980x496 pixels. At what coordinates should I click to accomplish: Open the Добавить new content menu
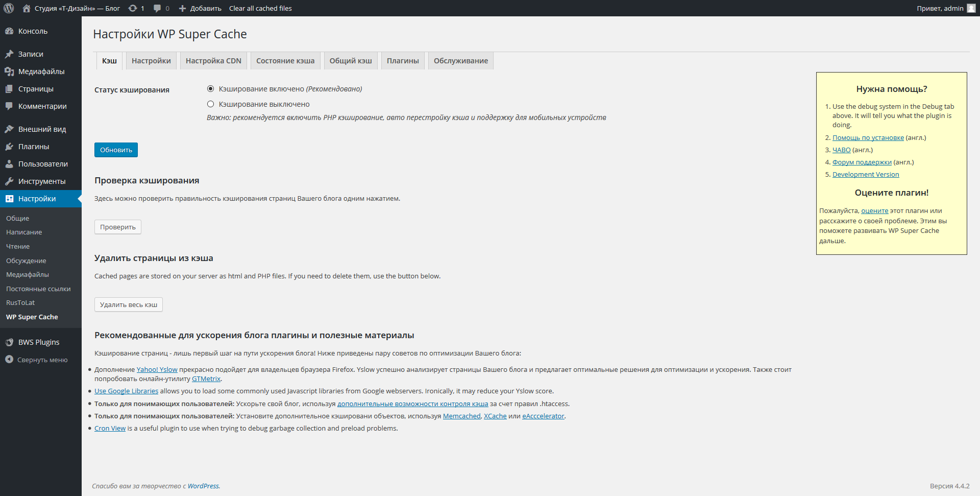coord(200,8)
